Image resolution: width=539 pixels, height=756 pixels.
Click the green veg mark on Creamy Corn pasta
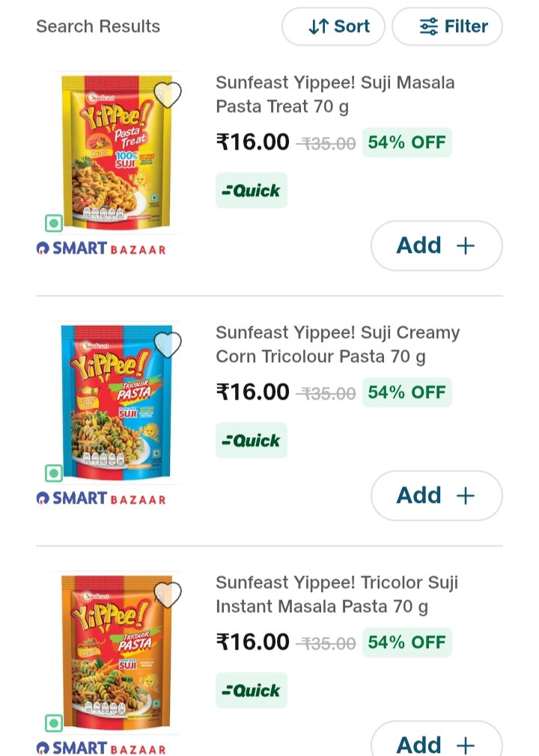point(54,473)
